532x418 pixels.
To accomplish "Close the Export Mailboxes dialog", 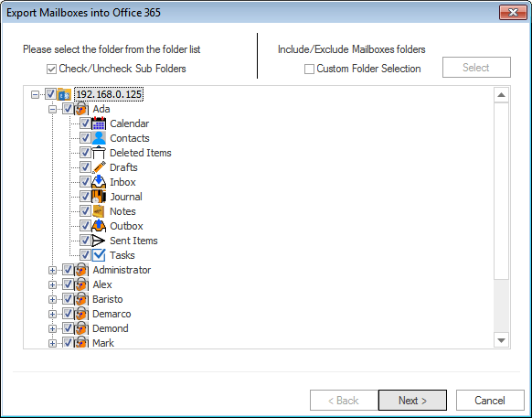I will (513, 13).
